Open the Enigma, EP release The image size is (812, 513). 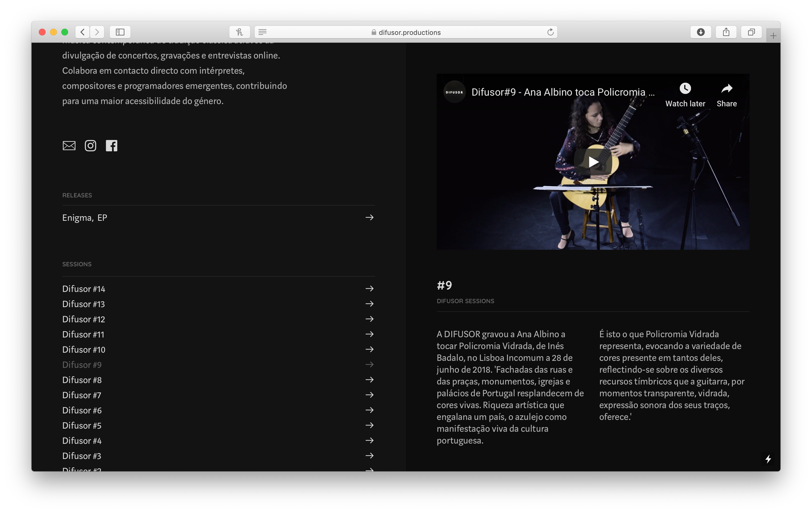pyautogui.click(x=85, y=218)
